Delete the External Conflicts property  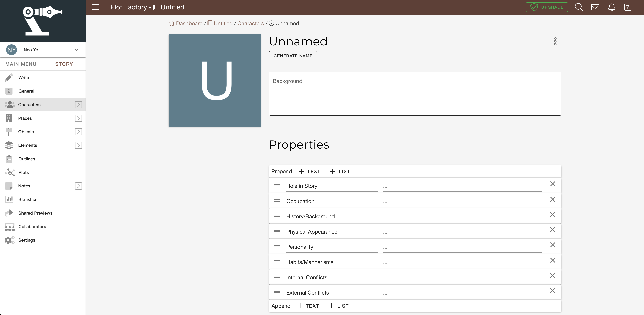tap(552, 291)
